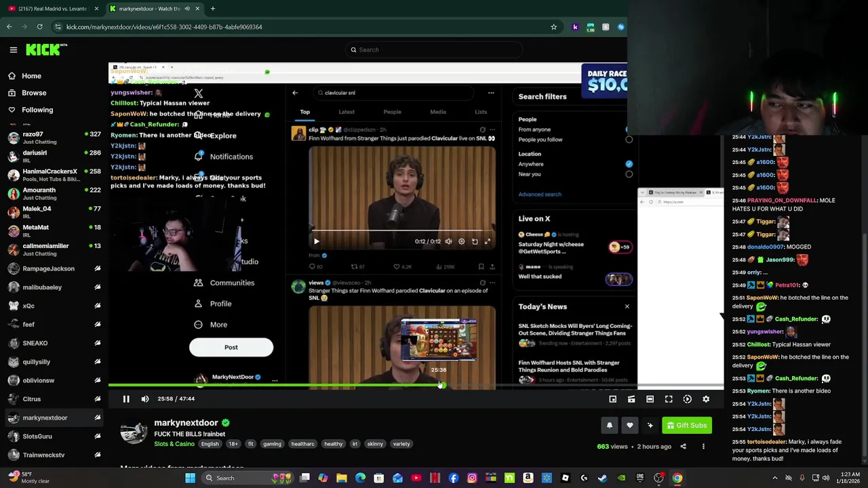Open the Windows Start menu

coord(191,479)
